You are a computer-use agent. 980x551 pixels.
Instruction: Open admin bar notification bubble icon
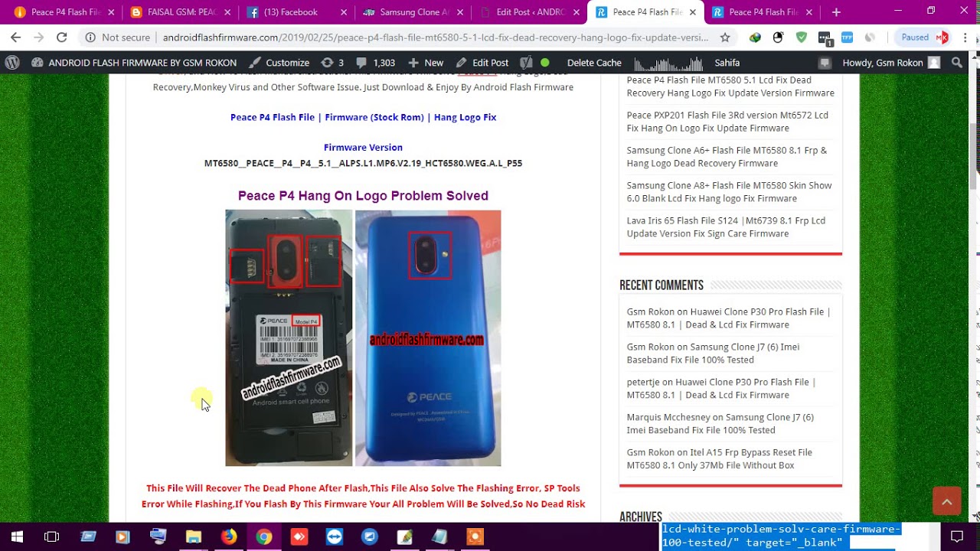pos(825,63)
